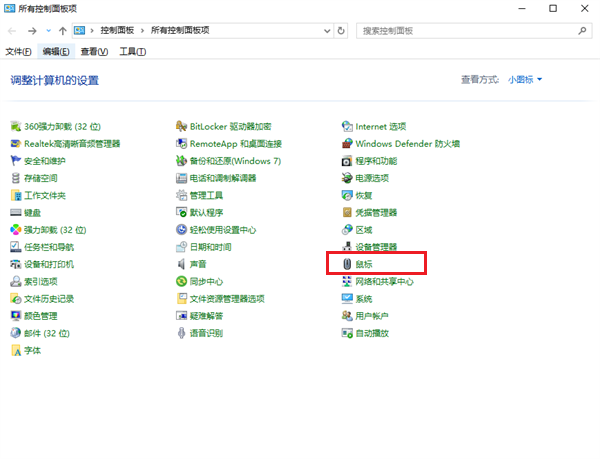Open the 颜色管理 icon
The width and height of the screenshot is (600, 459).
pyautogui.click(x=15, y=316)
